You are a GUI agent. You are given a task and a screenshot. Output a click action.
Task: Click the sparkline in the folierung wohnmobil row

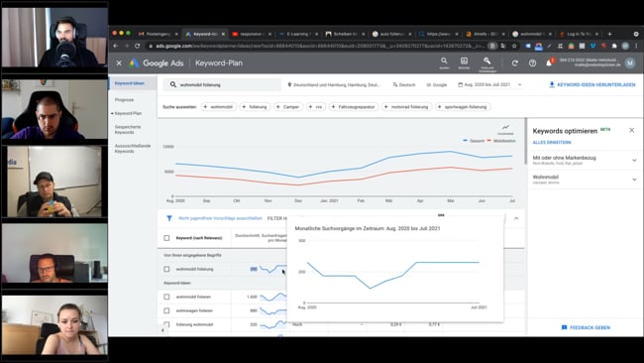click(273, 324)
